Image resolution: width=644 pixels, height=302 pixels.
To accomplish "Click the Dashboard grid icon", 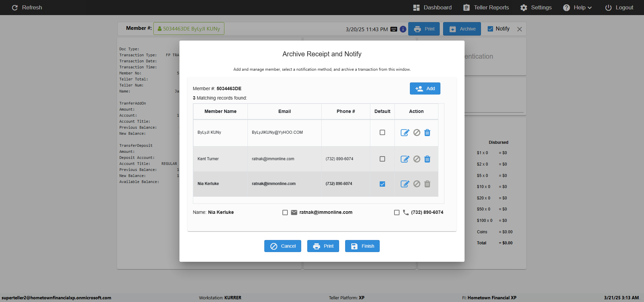I will point(416,7).
